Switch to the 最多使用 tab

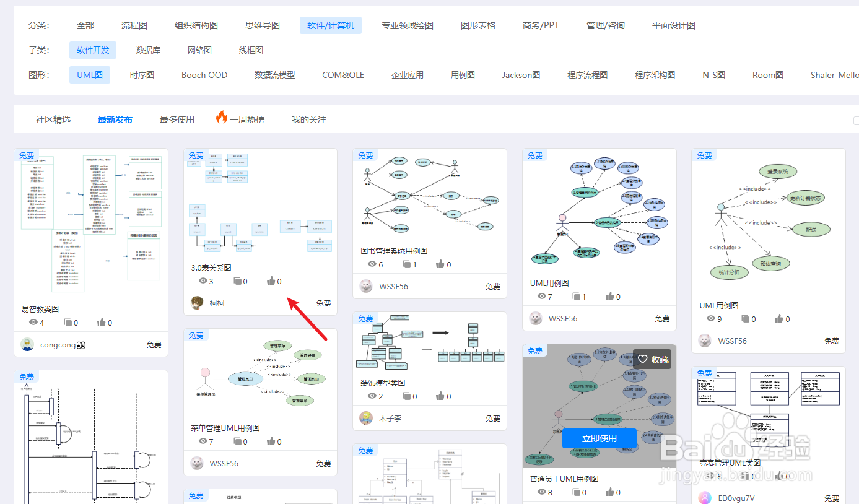(x=177, y=119)
